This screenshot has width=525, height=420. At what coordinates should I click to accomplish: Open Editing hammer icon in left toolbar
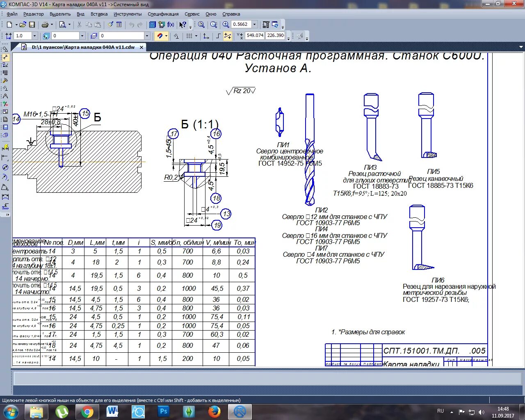pos(5,80)
